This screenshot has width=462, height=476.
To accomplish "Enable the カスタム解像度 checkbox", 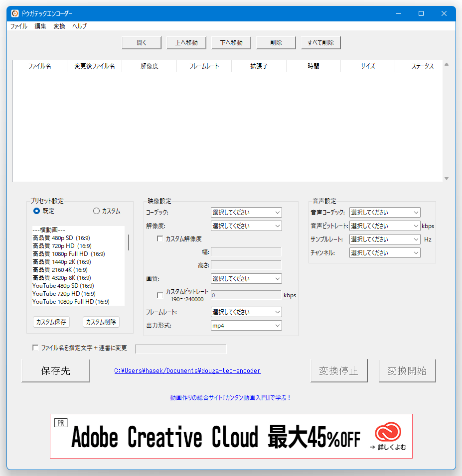I will [160, 238].
